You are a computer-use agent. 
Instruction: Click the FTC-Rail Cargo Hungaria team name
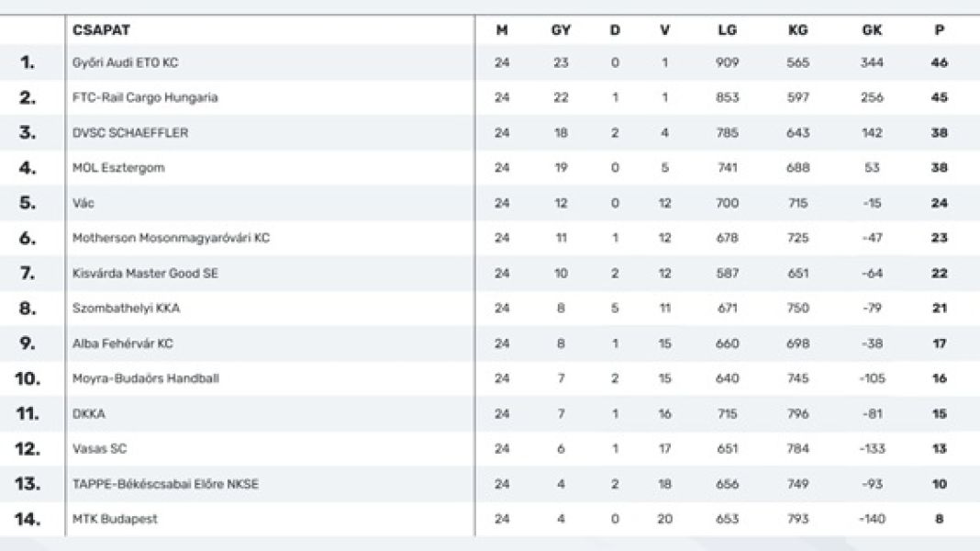tap(145, 97)
